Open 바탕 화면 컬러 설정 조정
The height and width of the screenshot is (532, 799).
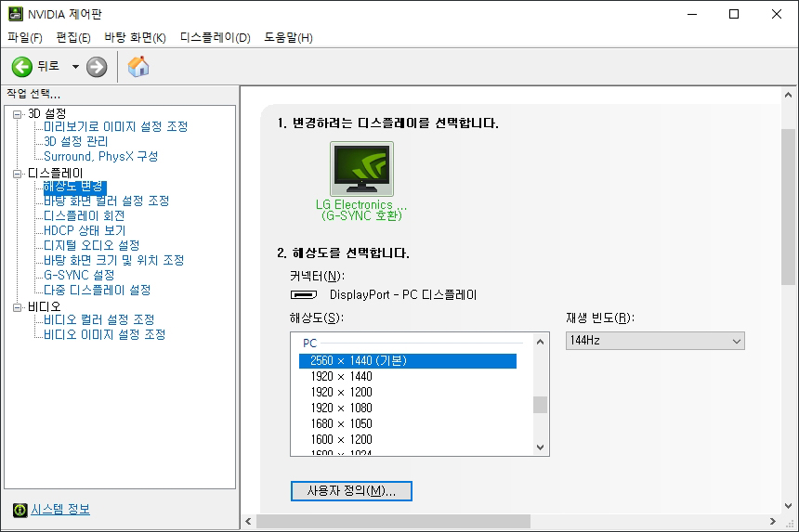(x=107, y=201)
